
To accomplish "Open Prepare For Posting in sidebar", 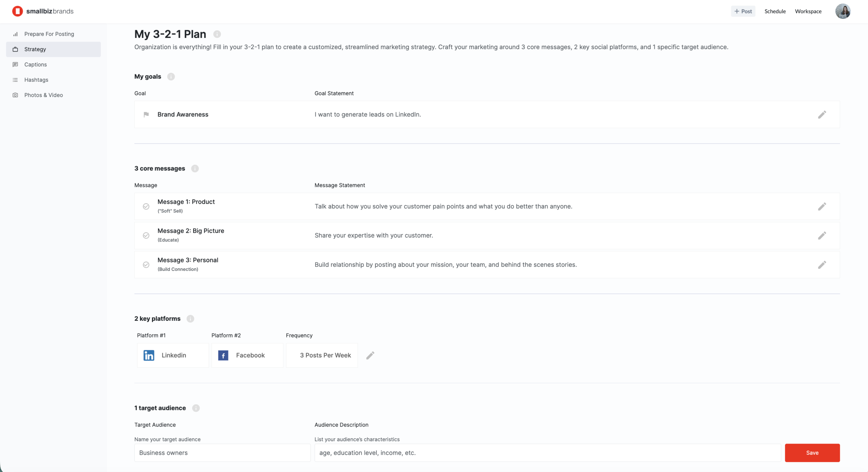I will tap(53, 34).
